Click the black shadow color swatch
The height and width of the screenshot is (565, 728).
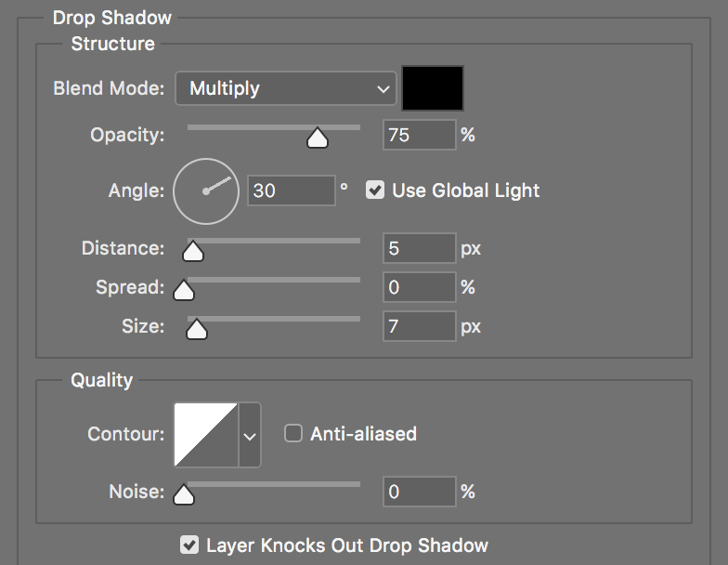432,88
